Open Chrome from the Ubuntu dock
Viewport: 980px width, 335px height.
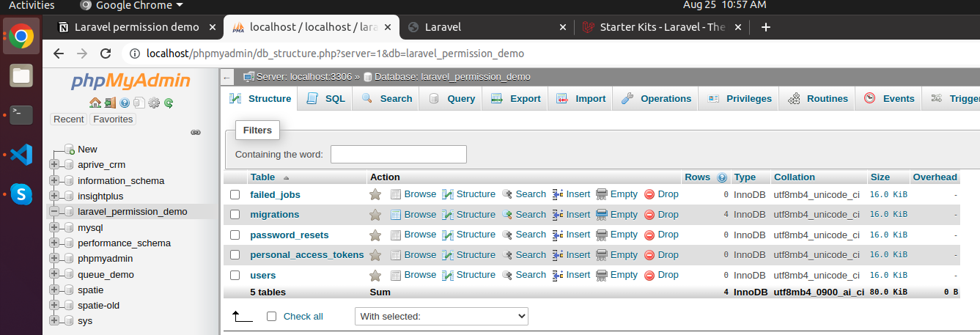(x=21, y=36)
